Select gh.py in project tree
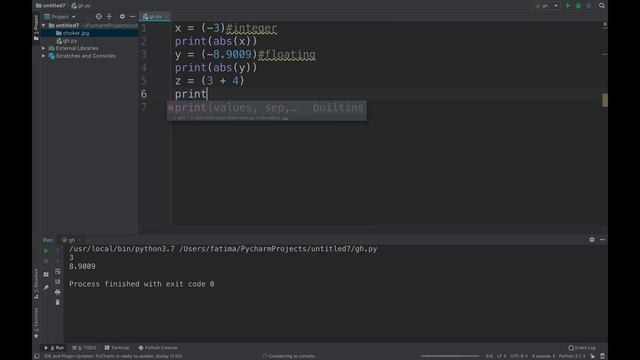Screen dimensions: 640x360 pos(70,41)
